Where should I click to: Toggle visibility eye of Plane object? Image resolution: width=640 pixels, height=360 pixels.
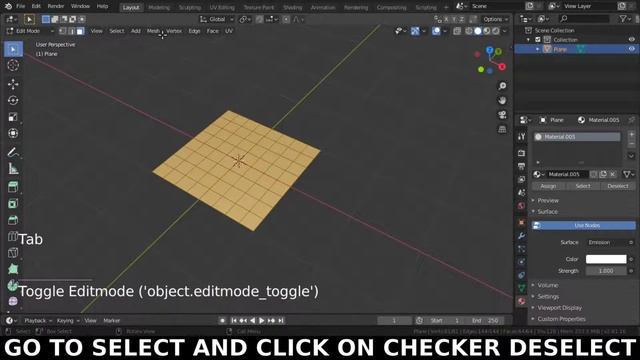[631, 49]
